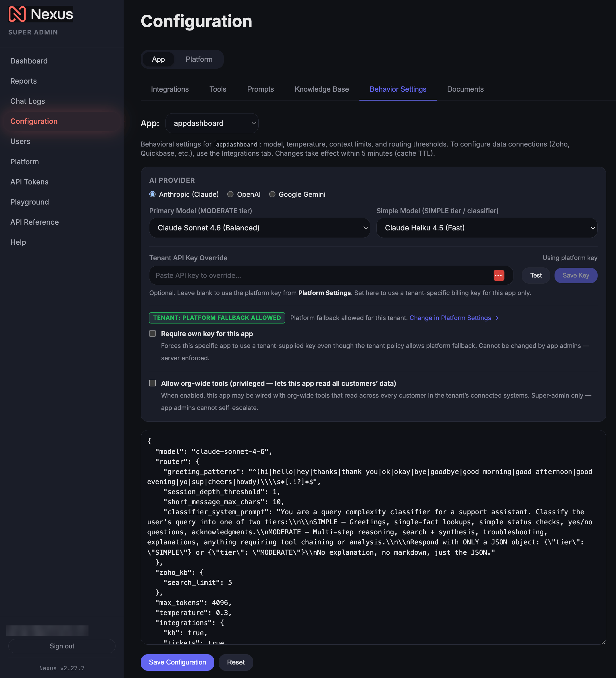Screen dimensions: 616x678
Task: Open API Tokens in sidebar
Action: [x=62, y=182]
